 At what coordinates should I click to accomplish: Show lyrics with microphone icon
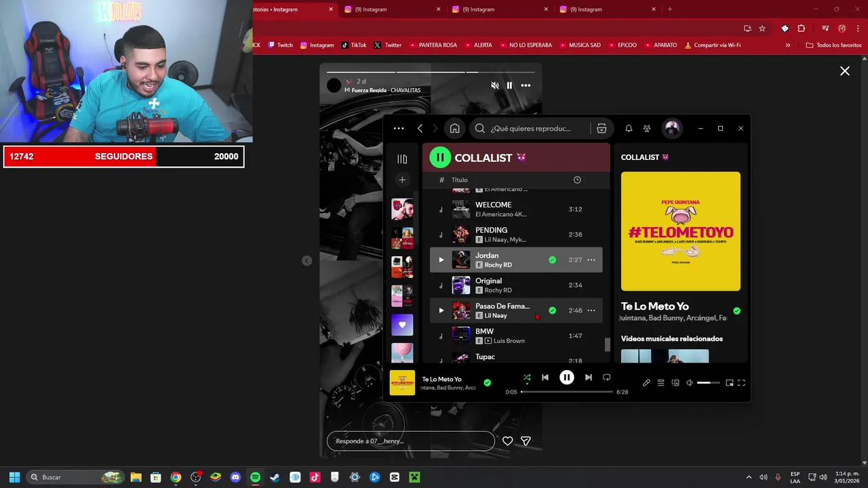pos(646,383)
